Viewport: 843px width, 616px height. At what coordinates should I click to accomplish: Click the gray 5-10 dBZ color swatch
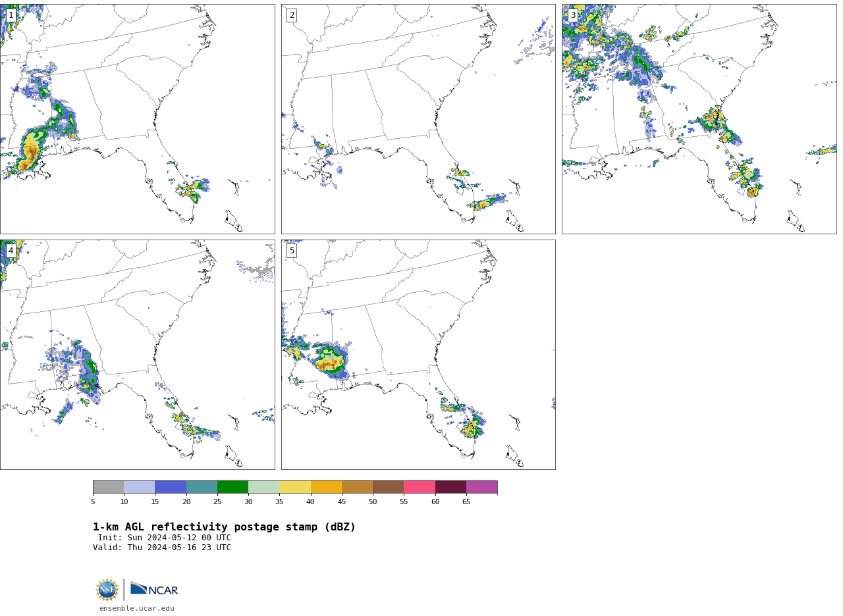pos(108,487)
